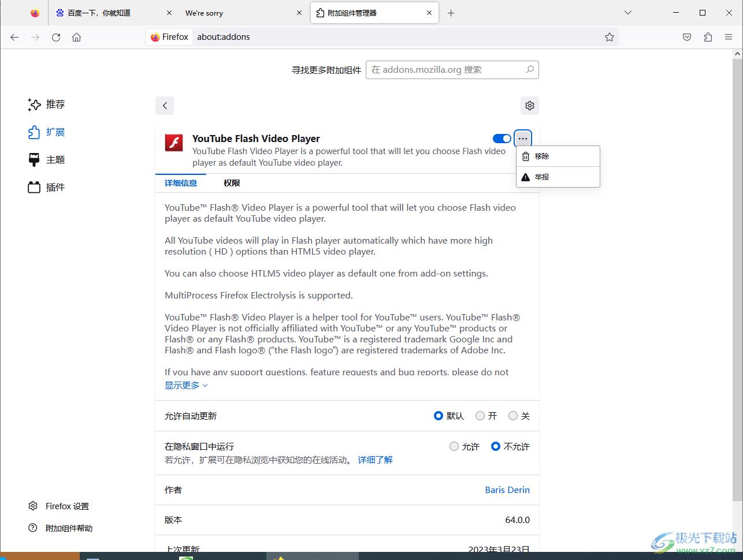Reload the current page
The width and height of the screenshot is (743, 560).
point(56,37)
